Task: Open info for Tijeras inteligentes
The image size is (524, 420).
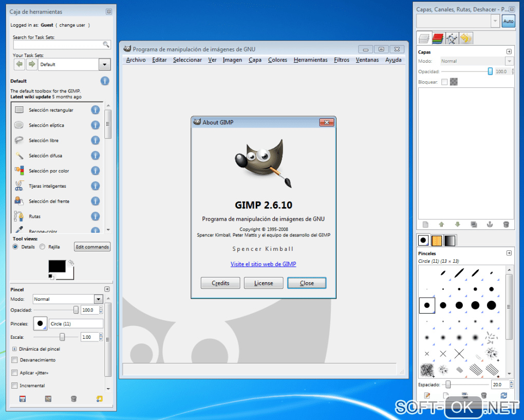Action: click(x=95, y=186)
